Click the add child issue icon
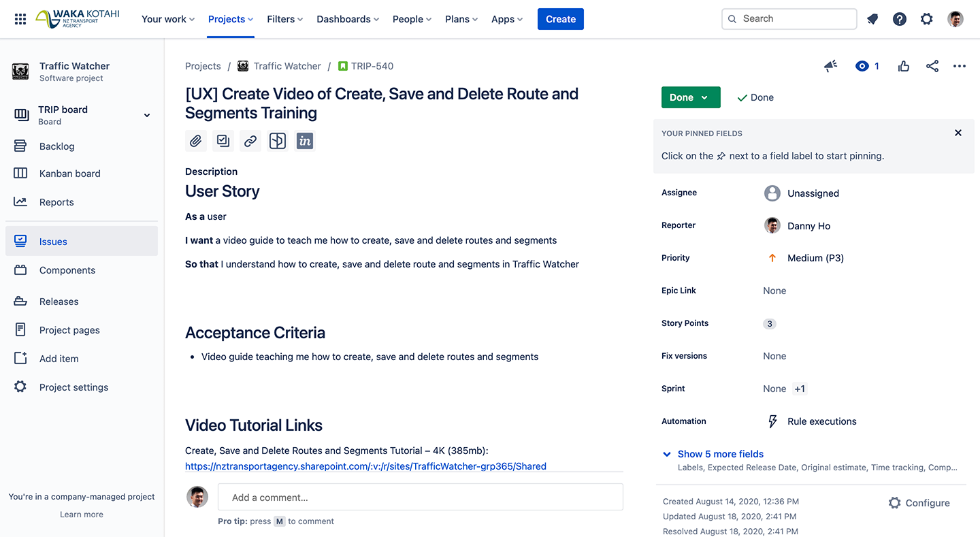 tap(223, 141)
